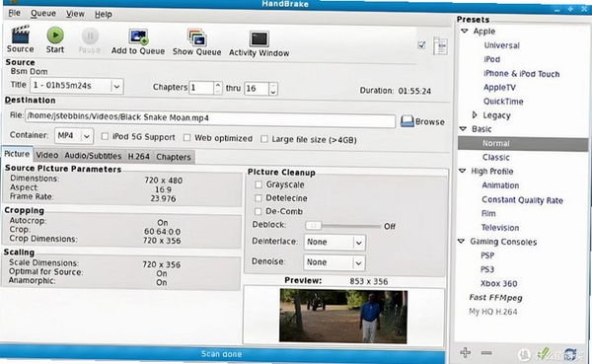This screenshot has height=364, width=592.
Task: Click the destination File path field
Action: click(210, 118)
